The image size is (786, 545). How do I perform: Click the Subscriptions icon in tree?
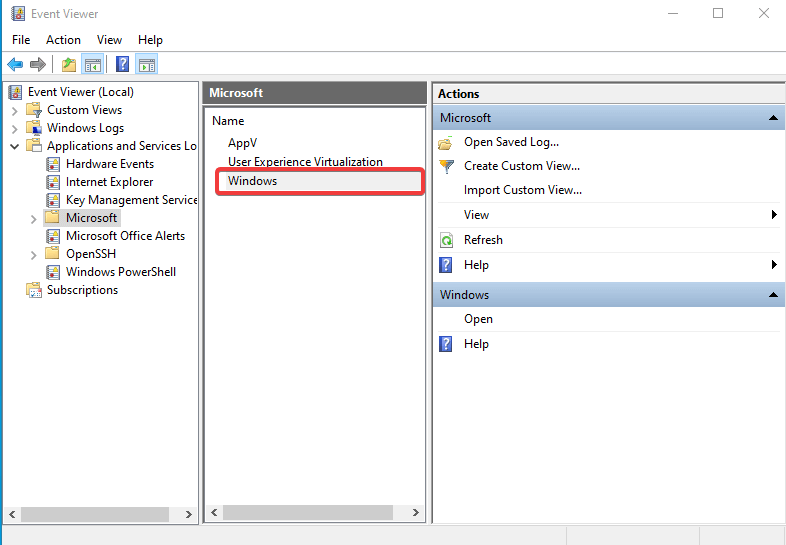[x=34, y=290]
